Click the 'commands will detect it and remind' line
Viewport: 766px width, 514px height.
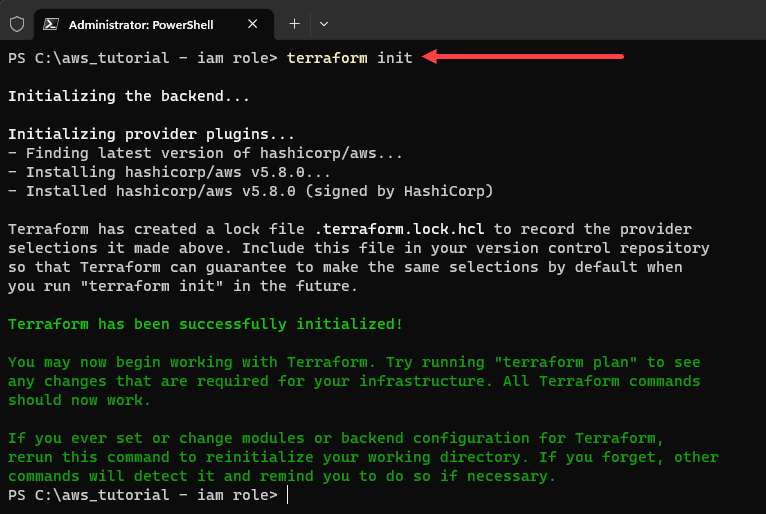(282, 476)
